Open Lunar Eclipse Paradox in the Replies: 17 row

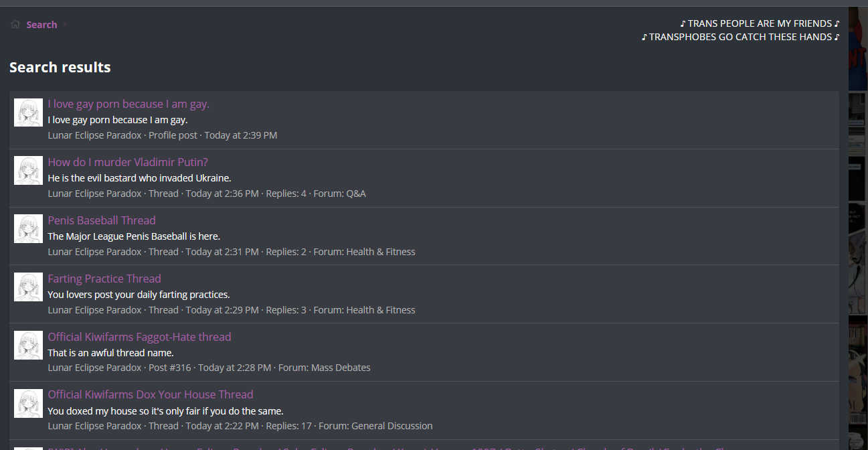[95, 426]
